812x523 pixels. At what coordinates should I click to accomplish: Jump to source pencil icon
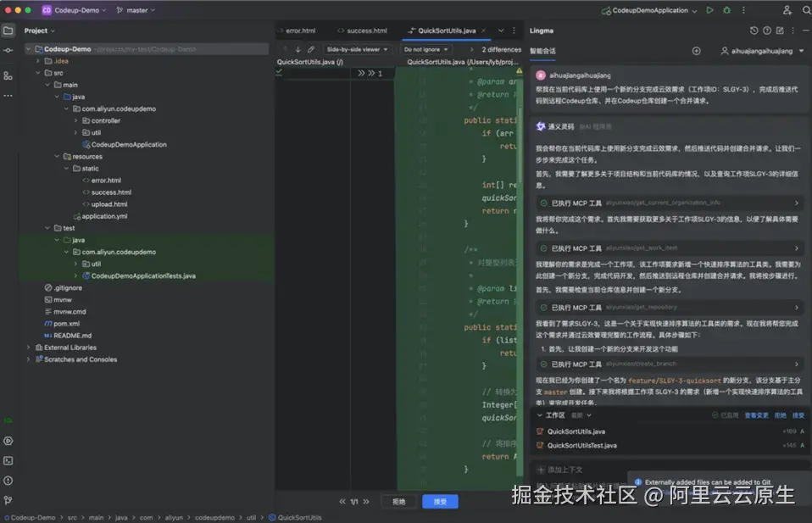311,49
